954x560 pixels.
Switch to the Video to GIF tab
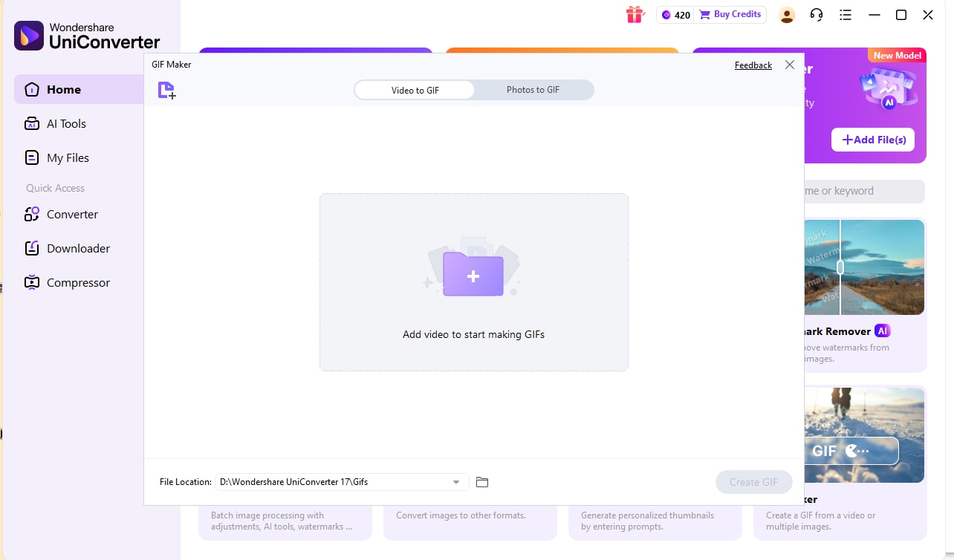(415, 90)
